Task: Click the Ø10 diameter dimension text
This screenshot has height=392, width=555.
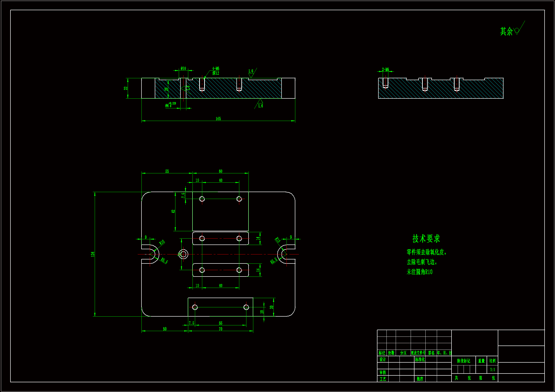Action: [x=183, y=68]
